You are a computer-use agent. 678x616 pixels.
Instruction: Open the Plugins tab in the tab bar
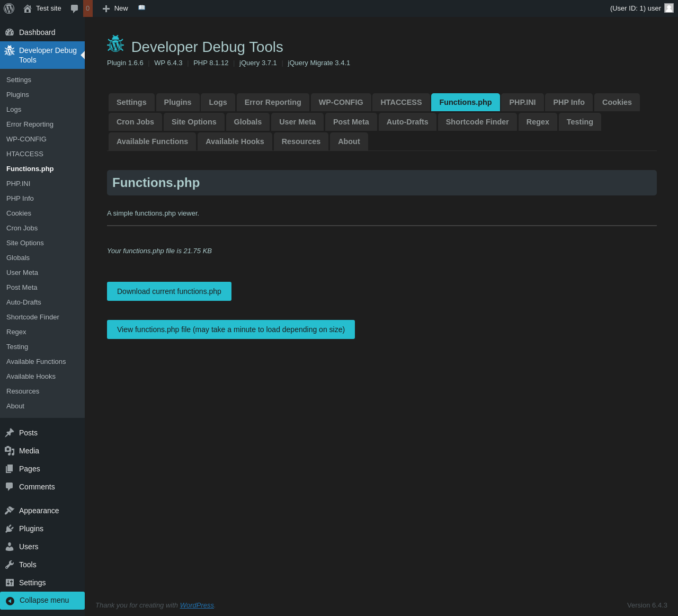coord(177,102)
